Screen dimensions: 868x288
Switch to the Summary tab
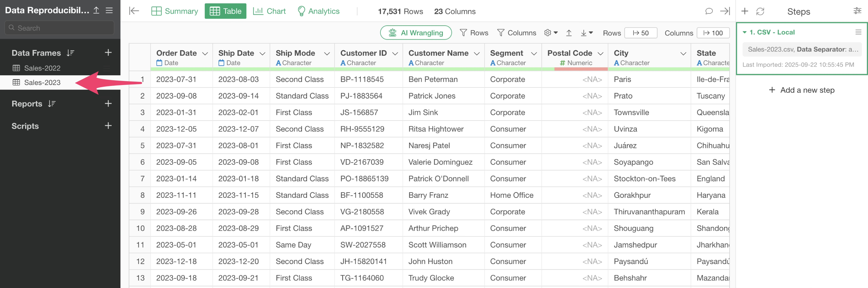tap(175, 11)
